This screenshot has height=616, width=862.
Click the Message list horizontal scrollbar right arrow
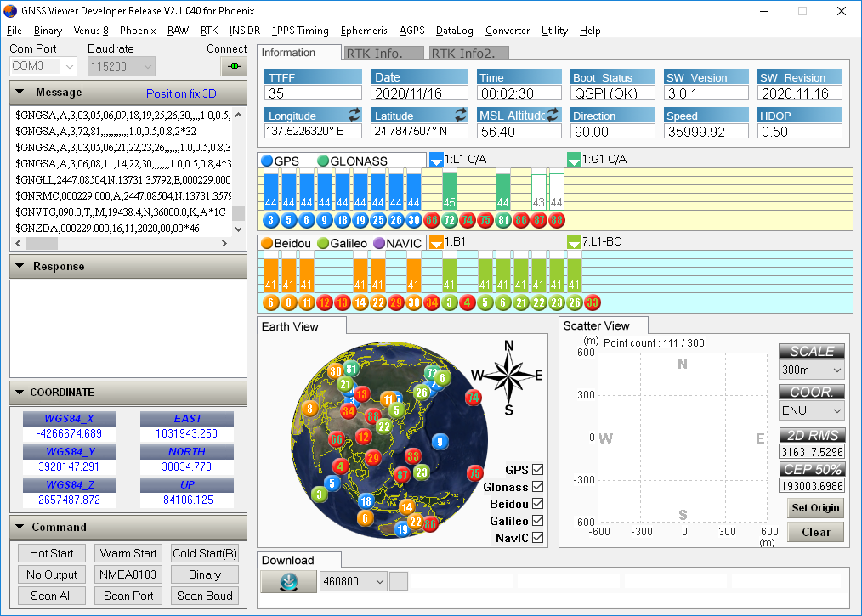coord(224,244)
